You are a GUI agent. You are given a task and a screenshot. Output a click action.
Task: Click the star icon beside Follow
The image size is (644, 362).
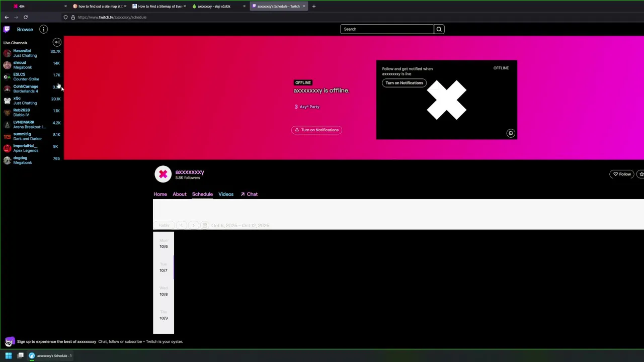tap(641, 174)
